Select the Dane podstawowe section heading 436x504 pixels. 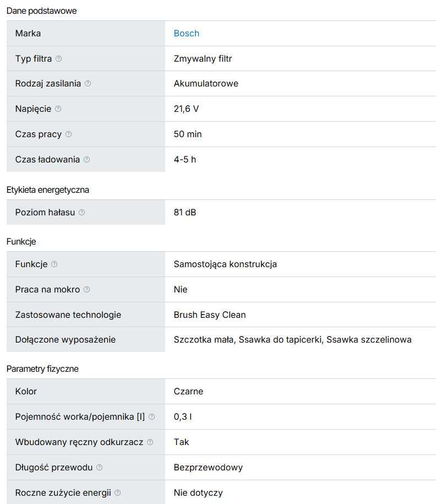click(41, 11)
